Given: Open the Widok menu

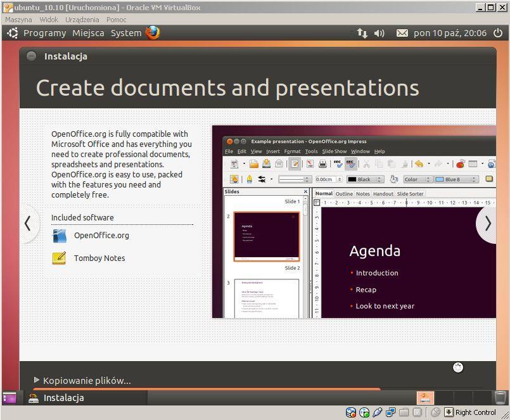Looking at the screenshot, I should tap(49, 20).
